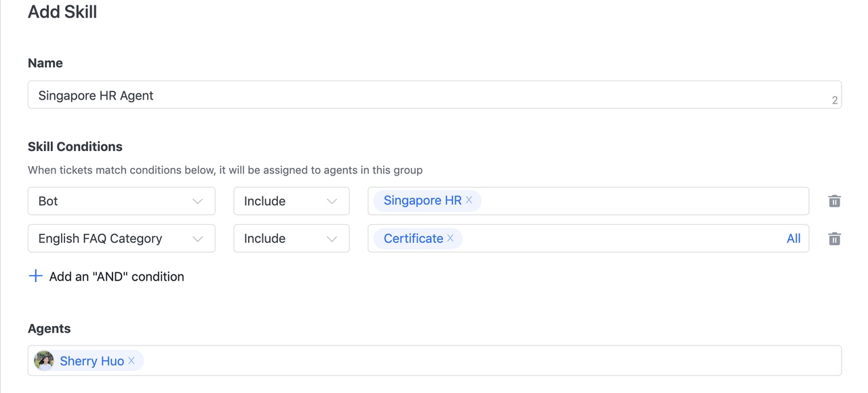
Task: Remove the Certificate tag
Action: coord(450,238)
